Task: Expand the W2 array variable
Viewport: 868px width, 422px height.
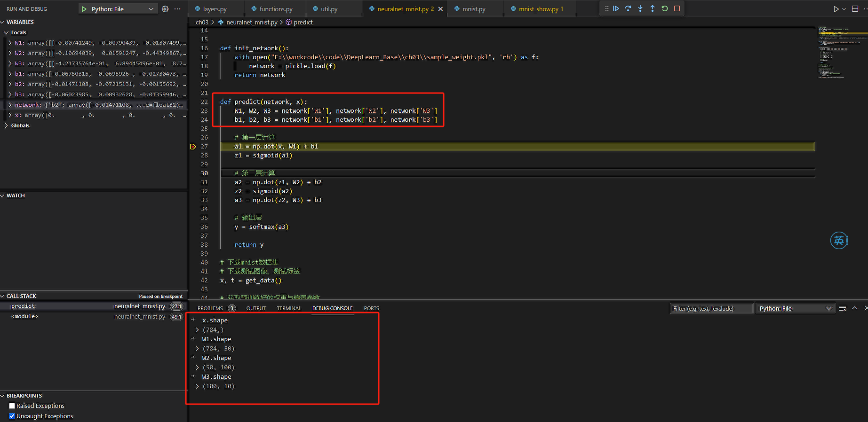Action: pyautogui.click(x=10, y=53)
